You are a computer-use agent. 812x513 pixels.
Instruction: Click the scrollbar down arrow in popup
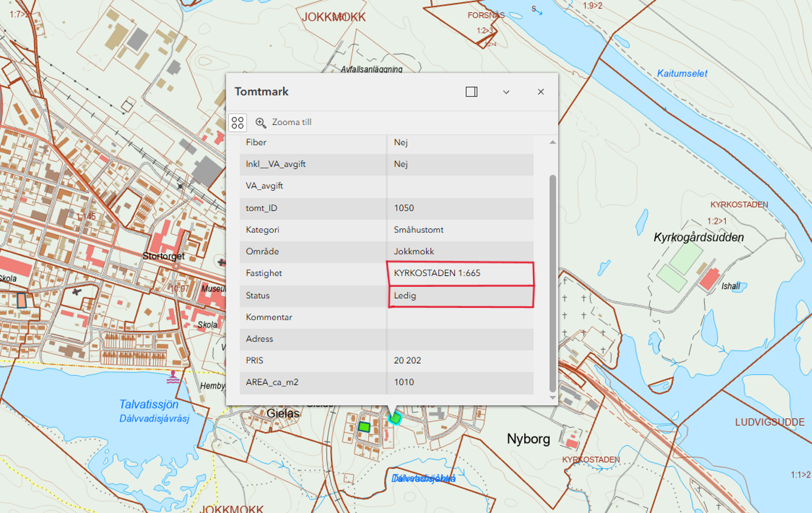[x=552, y=397]
